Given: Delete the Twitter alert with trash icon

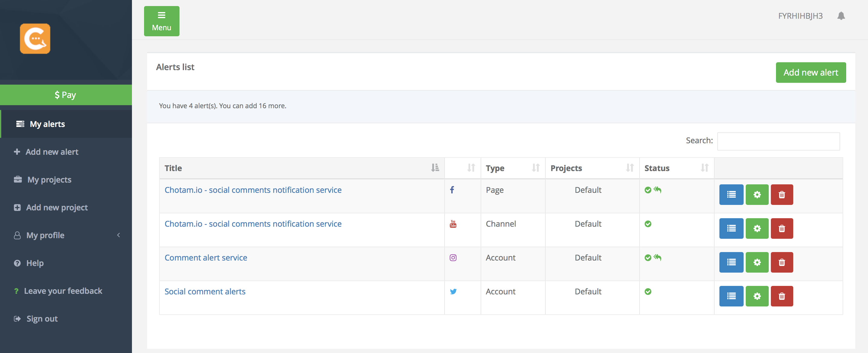Looking at the screenshot, I should point(781,296).
